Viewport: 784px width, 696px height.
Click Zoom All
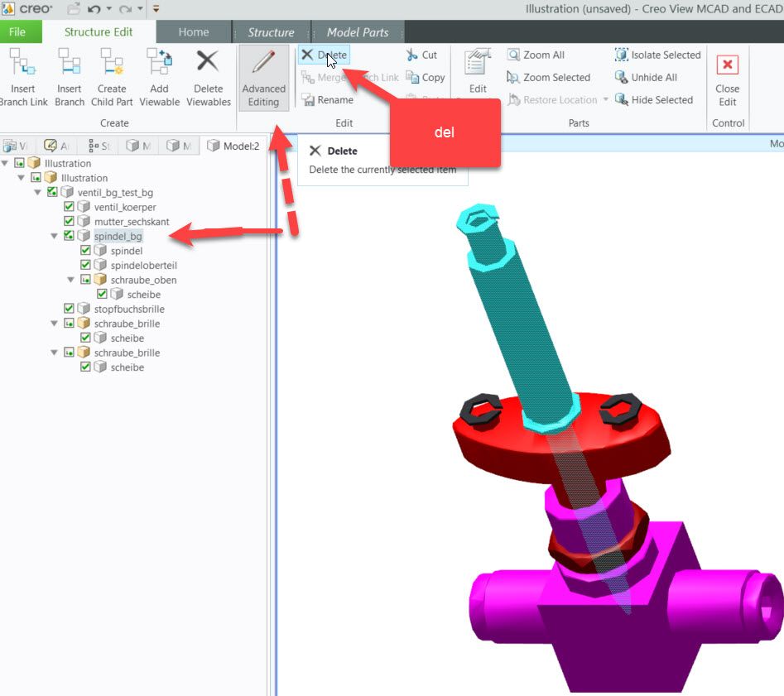click(x=536, y=55)
